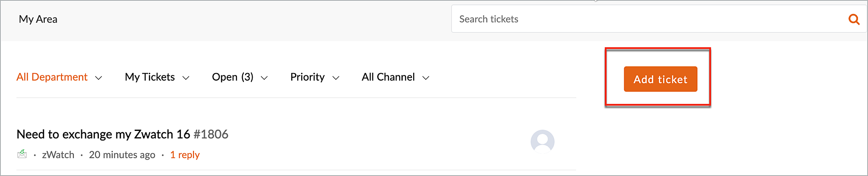
Task: Open the All Channel filter
Action: click(388, 77)
